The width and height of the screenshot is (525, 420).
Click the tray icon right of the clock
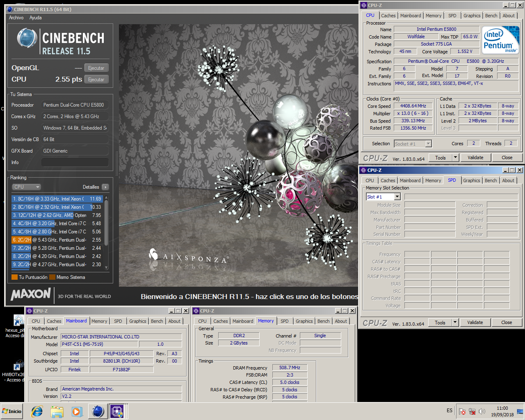click(x=520, y=411)
